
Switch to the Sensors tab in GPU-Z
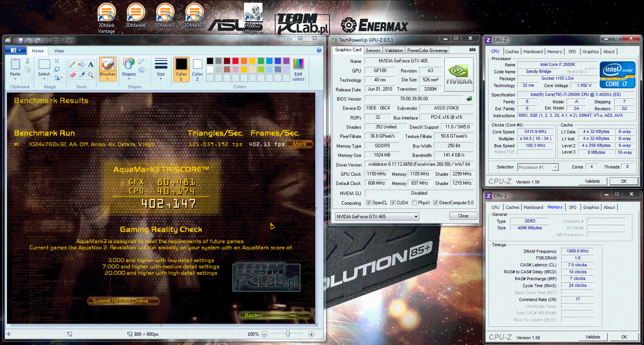coord(373,50)
